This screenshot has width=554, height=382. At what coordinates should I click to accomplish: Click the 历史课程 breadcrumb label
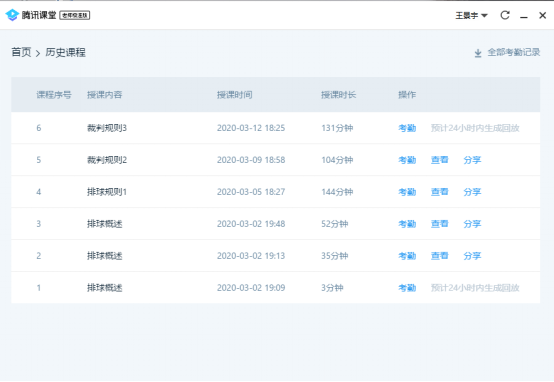pos(65,52)
